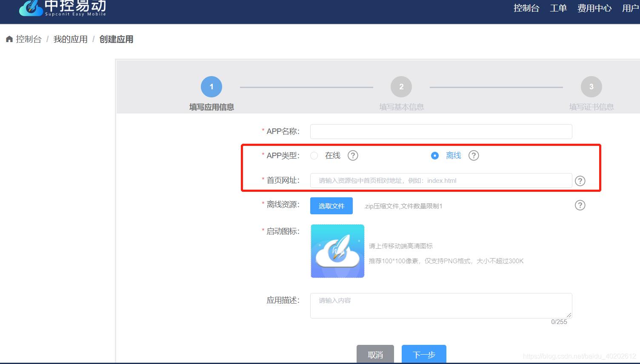The image size is (640, 364).
Task: Select the 离线 APP type radio button
Action: tap(434, 156)
